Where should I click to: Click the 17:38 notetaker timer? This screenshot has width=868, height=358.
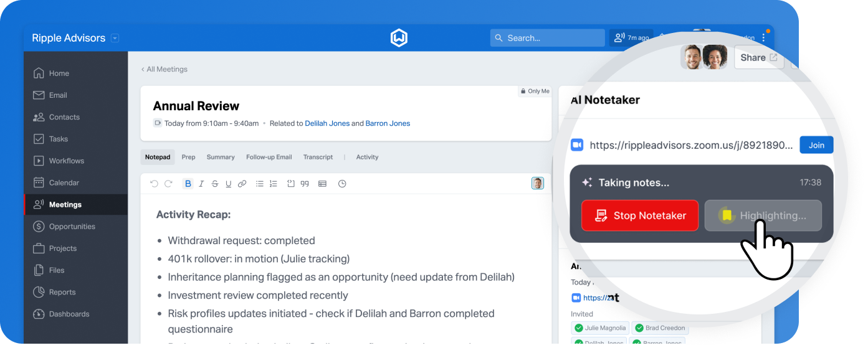[x=811, y=182]
